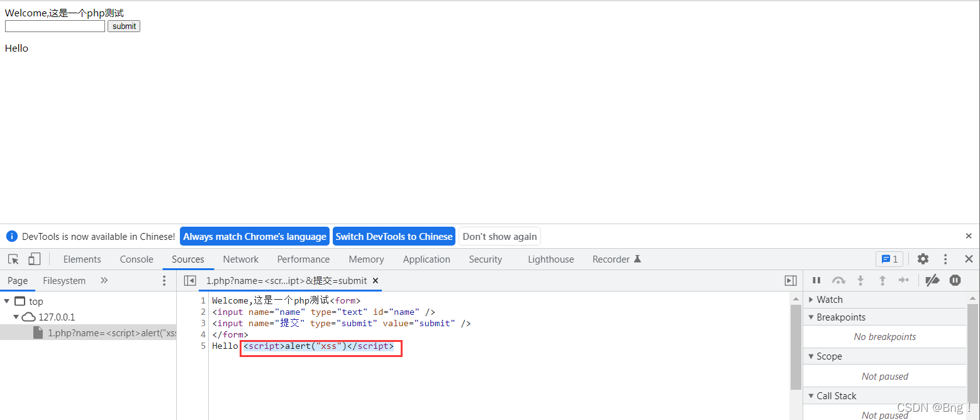Viewport: 980px width, 420px height.
Task: Open the Application tab
Action: (x=426, y=259)
